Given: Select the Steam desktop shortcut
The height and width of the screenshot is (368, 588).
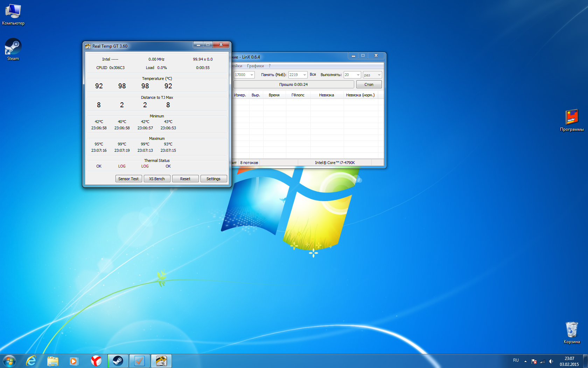Looking at the screenshot, I should [x=13, y=49].
